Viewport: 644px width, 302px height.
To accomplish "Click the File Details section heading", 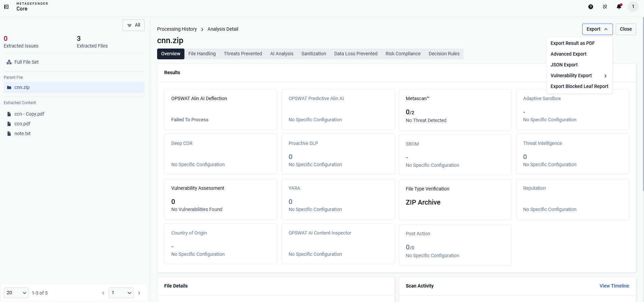I will click(x=176, y=286).
